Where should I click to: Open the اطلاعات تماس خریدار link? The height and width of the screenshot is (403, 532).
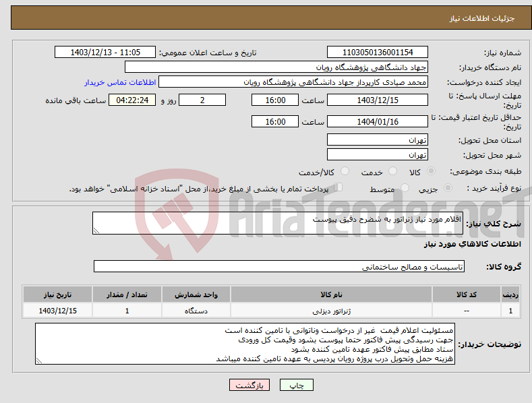[120, 82]
